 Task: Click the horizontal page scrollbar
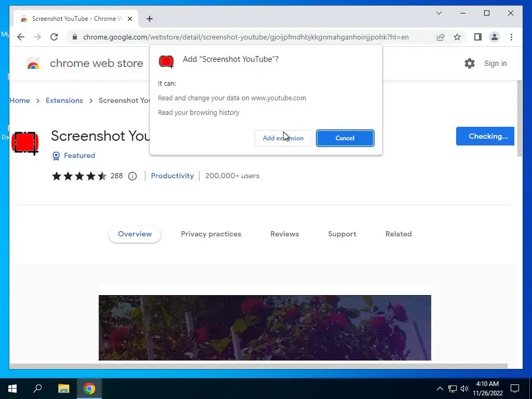(x=259, y=366)
